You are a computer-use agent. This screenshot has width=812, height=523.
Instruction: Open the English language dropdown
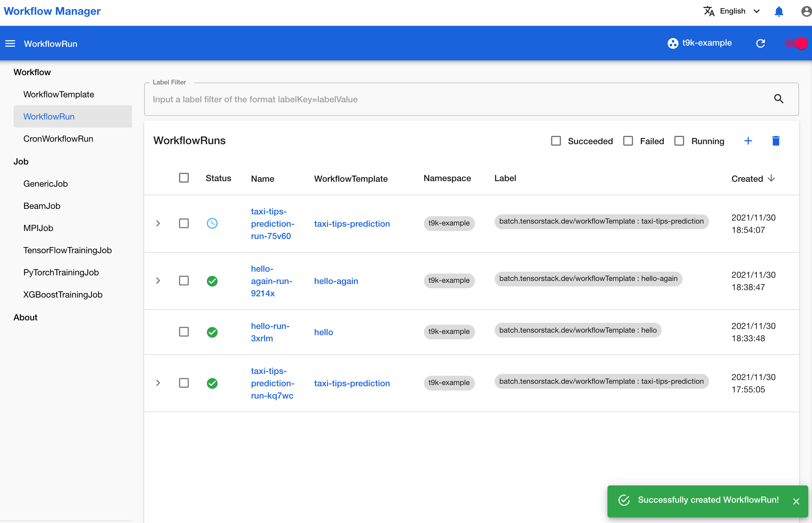coord(733,11)
